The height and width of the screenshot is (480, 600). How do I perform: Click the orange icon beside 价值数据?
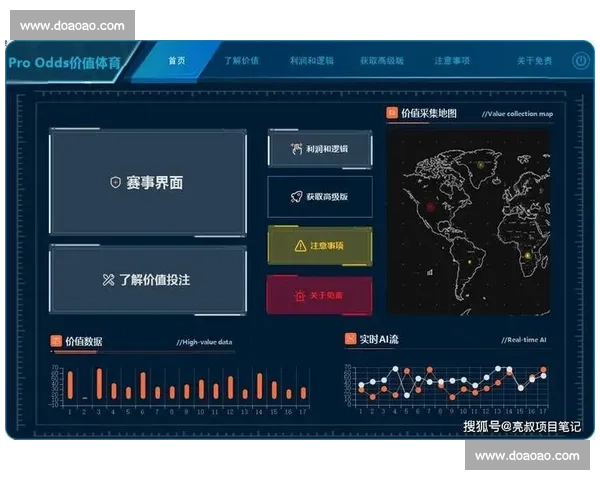[56, 341]
